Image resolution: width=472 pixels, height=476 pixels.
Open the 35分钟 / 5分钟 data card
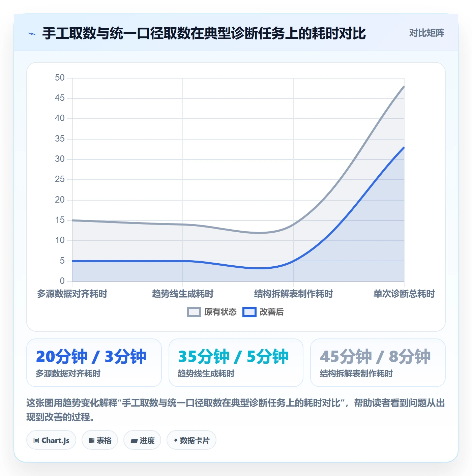pyautogui.click(x=236, y=363)
